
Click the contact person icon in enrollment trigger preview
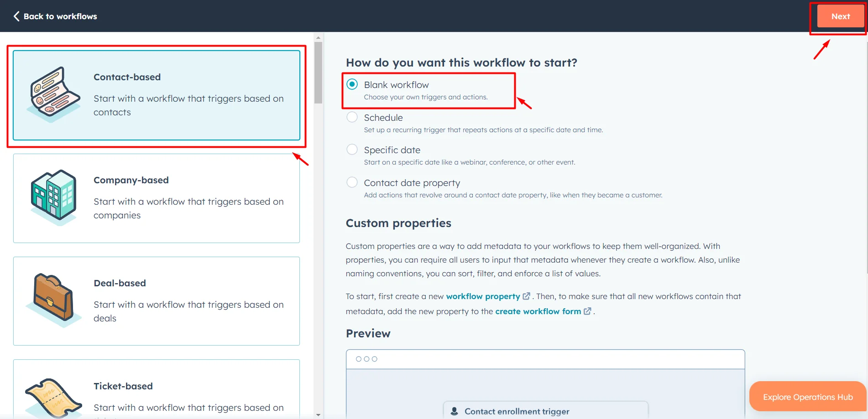click(x=454, y=411)
